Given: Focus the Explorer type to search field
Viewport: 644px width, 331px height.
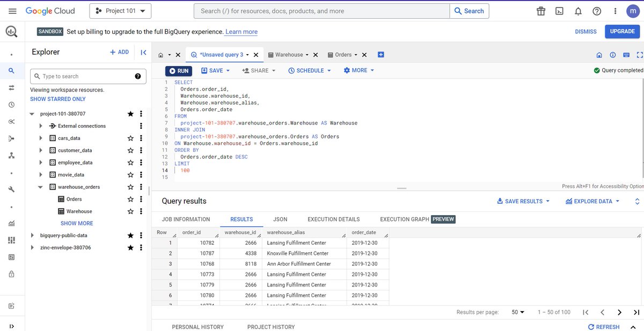Looking at the screenshot, I should 88,76.
